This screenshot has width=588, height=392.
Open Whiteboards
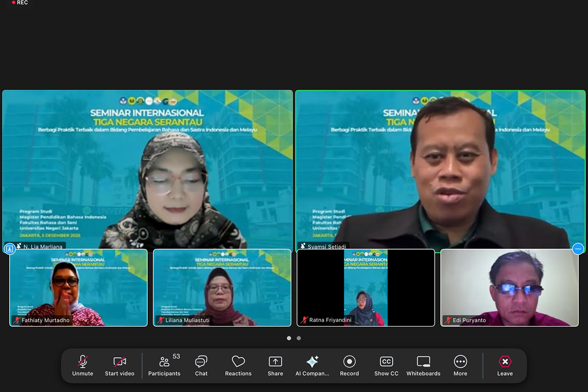click(423, 366)
